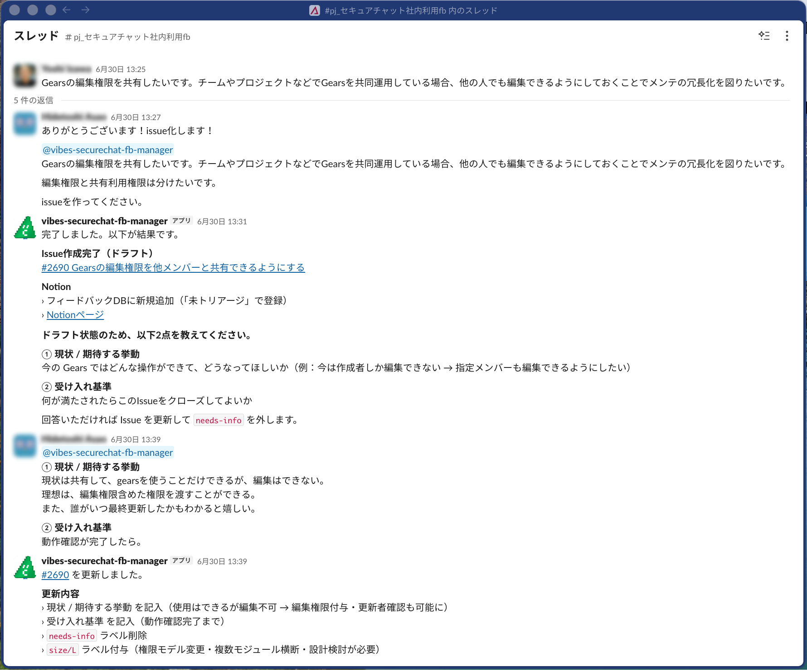The width and height of the screenshot is (807, 672).
Task: Click the line 動作確認が完了したら。
Action: tap(92, 542)
